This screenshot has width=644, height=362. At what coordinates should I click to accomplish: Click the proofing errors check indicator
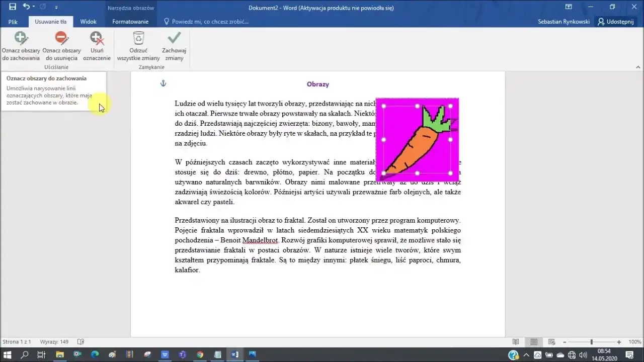[x=80, y=342]
